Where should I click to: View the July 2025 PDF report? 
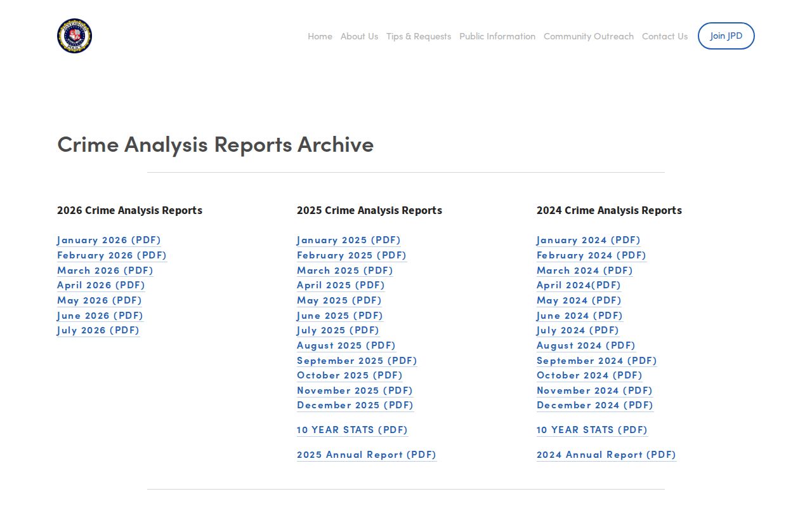tap(338, 330)
